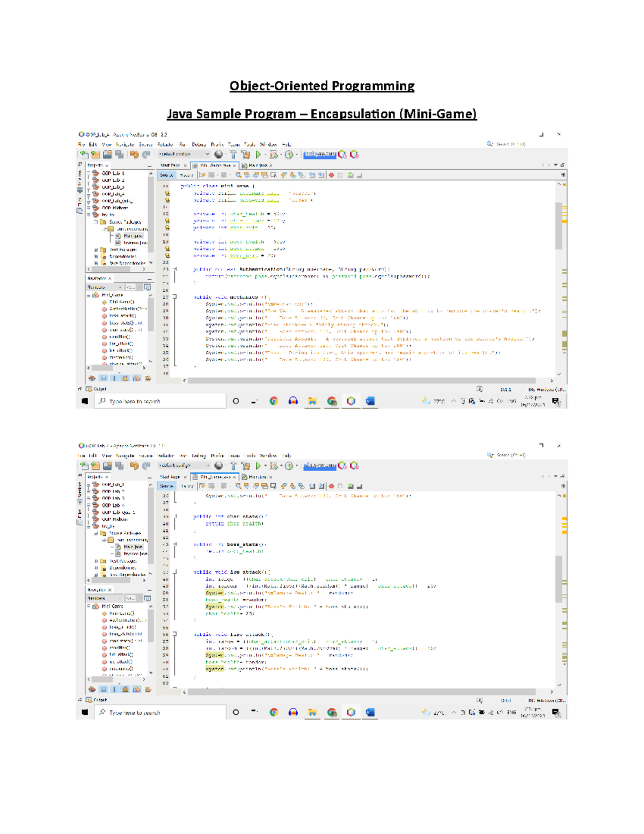Select Main.java in the Projects tree

133,236
